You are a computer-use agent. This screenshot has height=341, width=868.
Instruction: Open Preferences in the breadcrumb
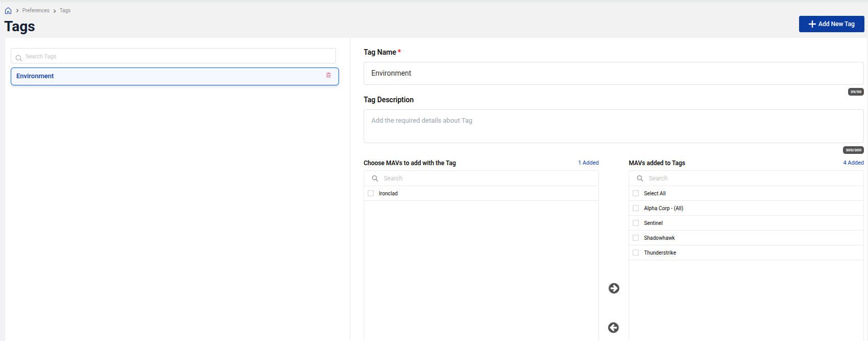[36, 11]
